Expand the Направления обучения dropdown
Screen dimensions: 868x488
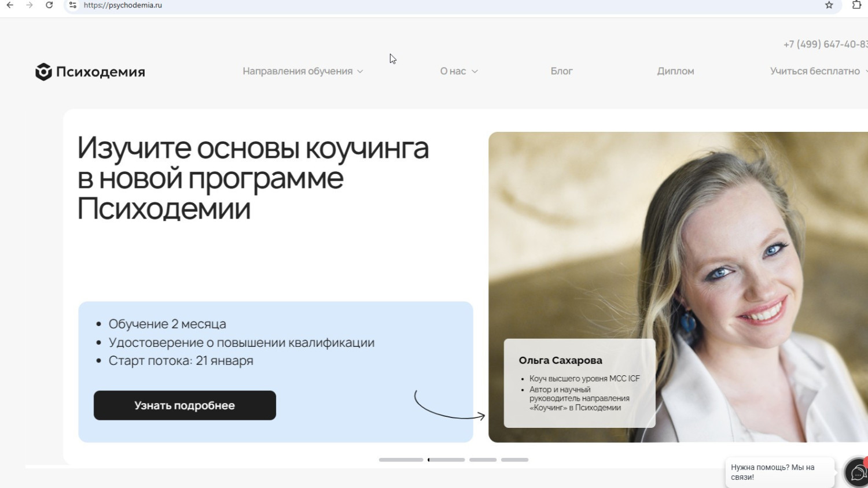point(303,71)
